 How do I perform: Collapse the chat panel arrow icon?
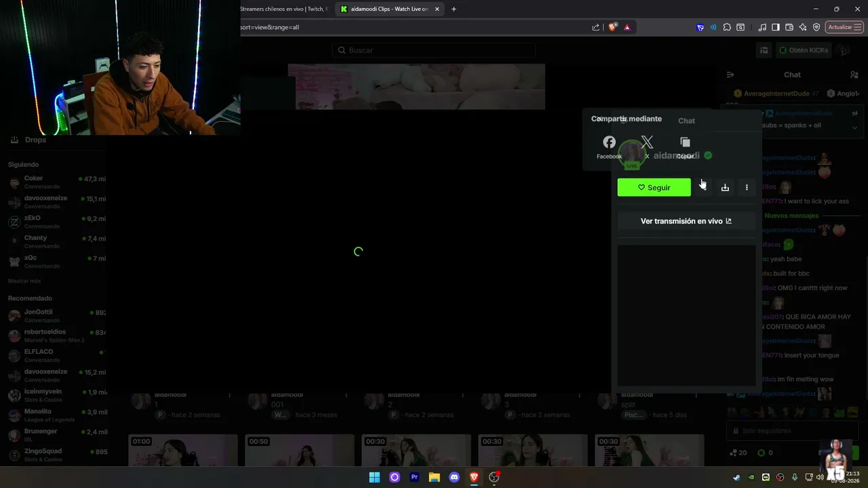(x=730, y=75)
